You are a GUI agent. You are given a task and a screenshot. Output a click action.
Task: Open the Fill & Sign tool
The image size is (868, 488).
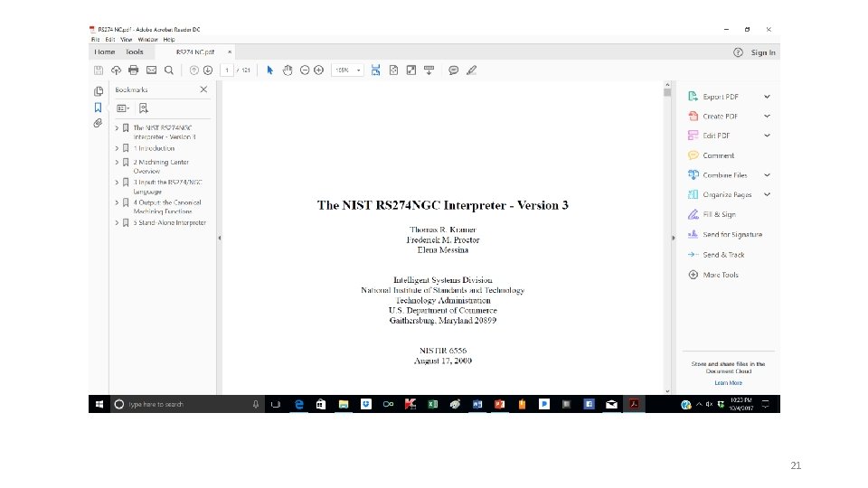click(719, 215)
